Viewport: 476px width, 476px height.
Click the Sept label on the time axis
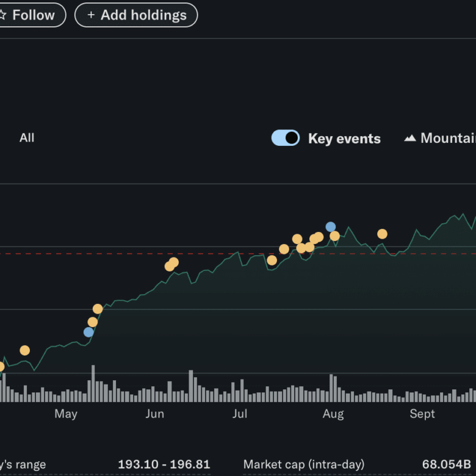pyautogui.click(x=422, y=414)
